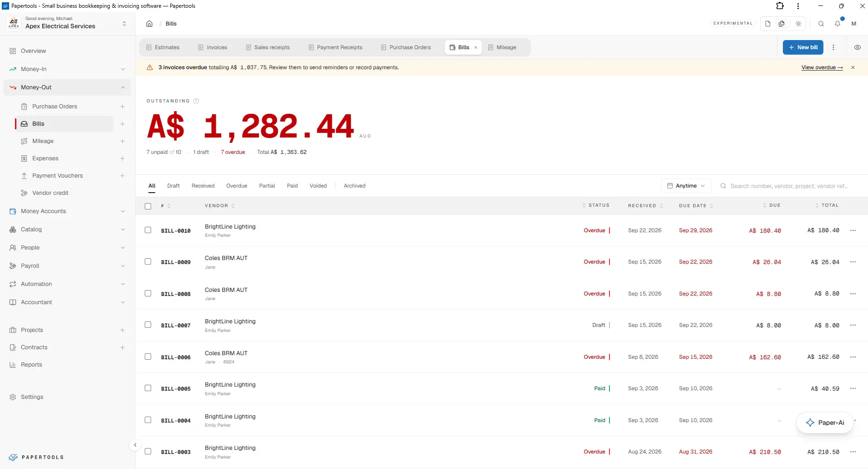Collapse the sidebar with arrow button
868x469 pixels.
pos(135,445)
